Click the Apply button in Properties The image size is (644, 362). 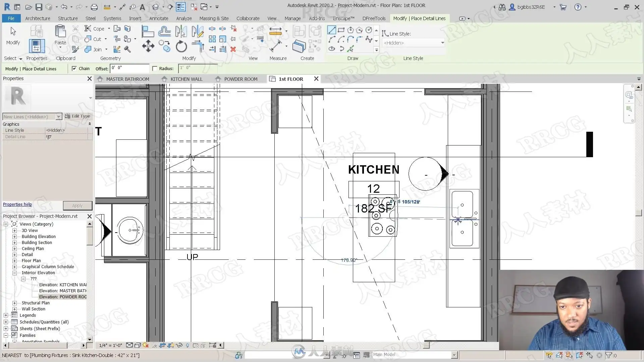click(77, 205)
